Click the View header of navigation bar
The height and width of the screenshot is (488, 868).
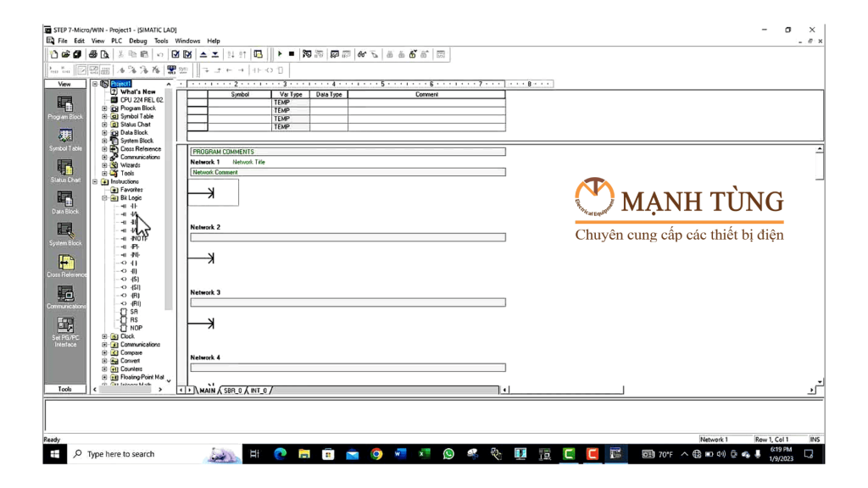click(x=65, y=84)
